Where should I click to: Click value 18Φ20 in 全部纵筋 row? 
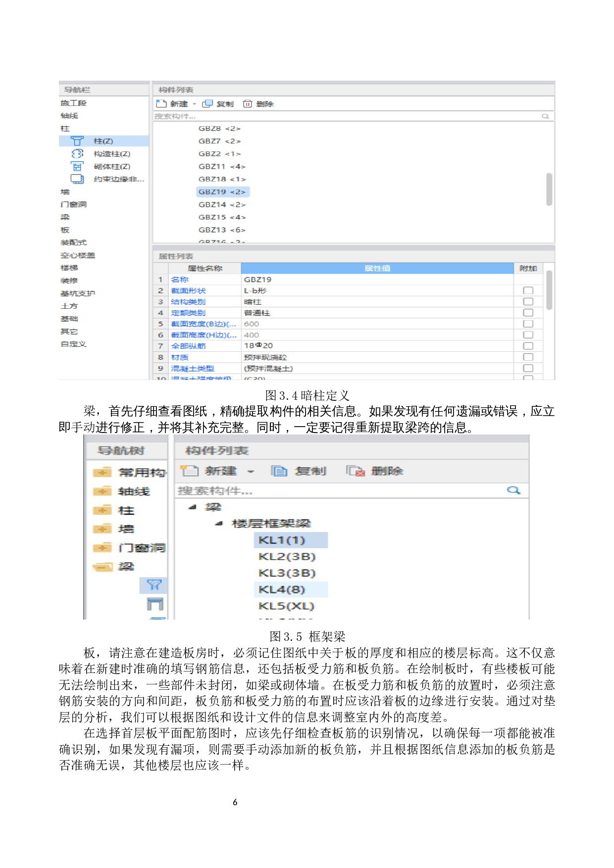(x=258, y=345)
